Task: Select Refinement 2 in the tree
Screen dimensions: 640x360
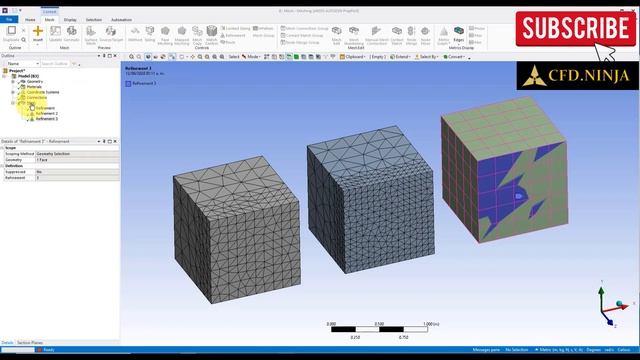Action: coord(47,113)
